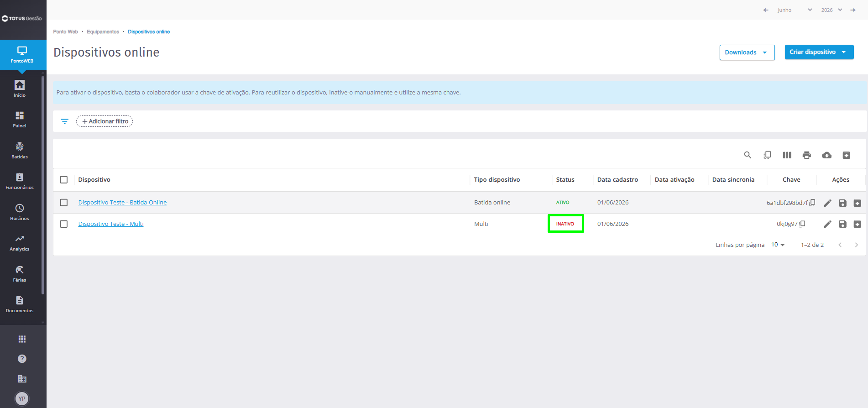This screenshot has width=868, height=408.
Task: Edit Dispositivo Teste - Batida Online with pencil
Action: click(x=827, y=203)
